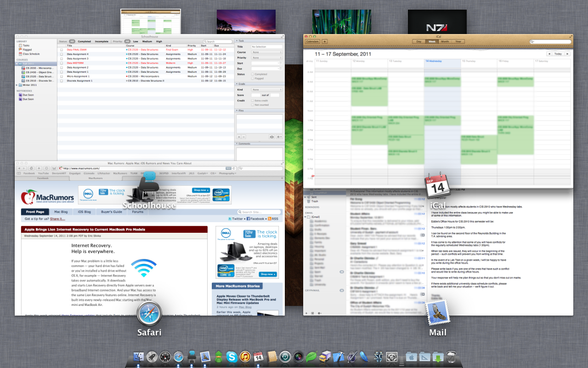Screen dimensions: 588x368
Task: Switch to the N7 wallpaper desktop thumbnail
Action: point(437,22)
